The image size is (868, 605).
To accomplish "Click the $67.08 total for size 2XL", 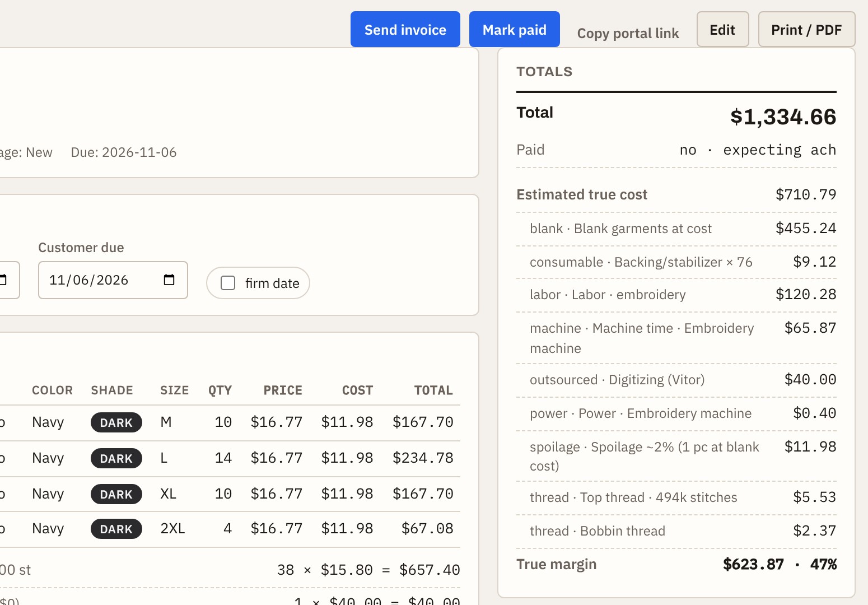I will tap(427, 528).
